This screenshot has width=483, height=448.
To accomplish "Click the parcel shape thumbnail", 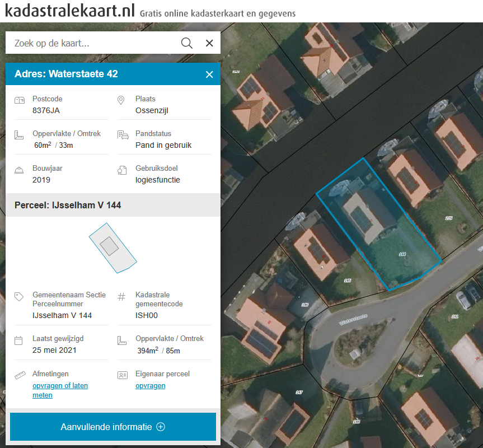I will click(112, 247).
